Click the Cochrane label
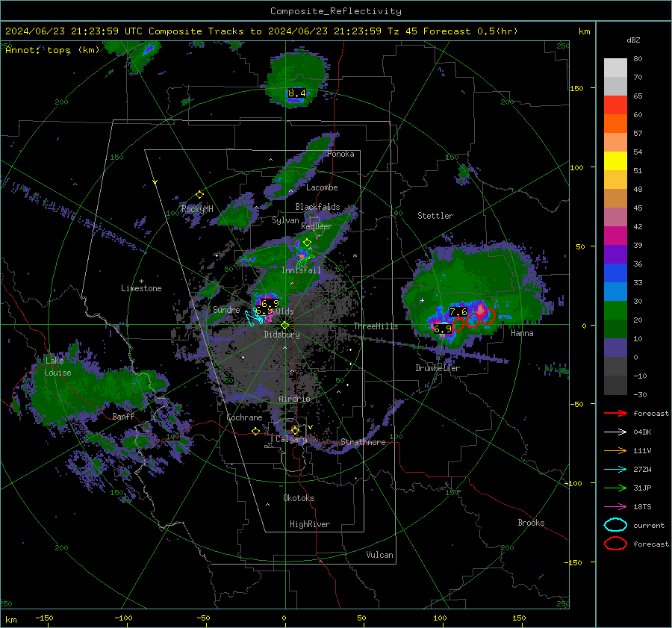 (244, 417)
